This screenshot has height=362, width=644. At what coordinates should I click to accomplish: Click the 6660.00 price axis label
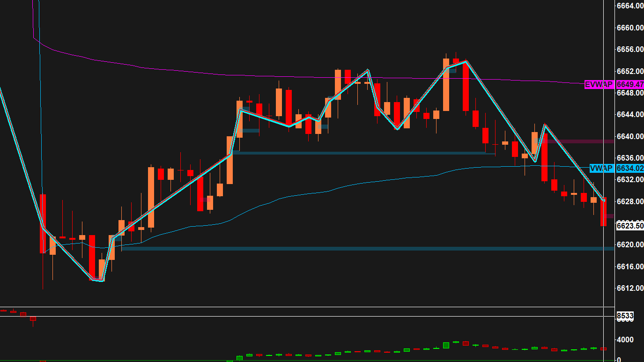click(x=629, y=28)
